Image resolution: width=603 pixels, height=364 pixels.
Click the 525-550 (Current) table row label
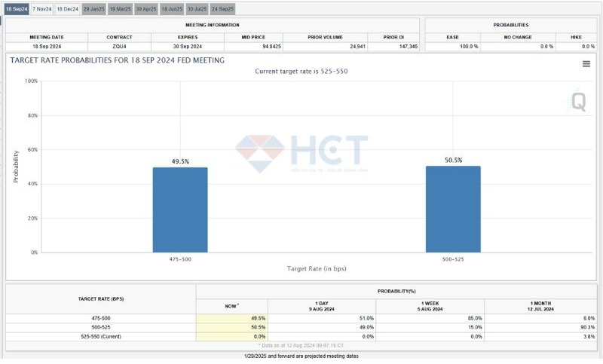point(100,336)
